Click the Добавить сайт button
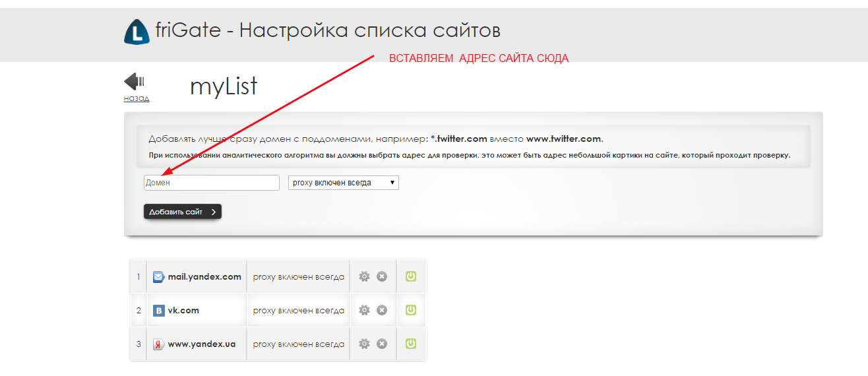 [183, 212]
